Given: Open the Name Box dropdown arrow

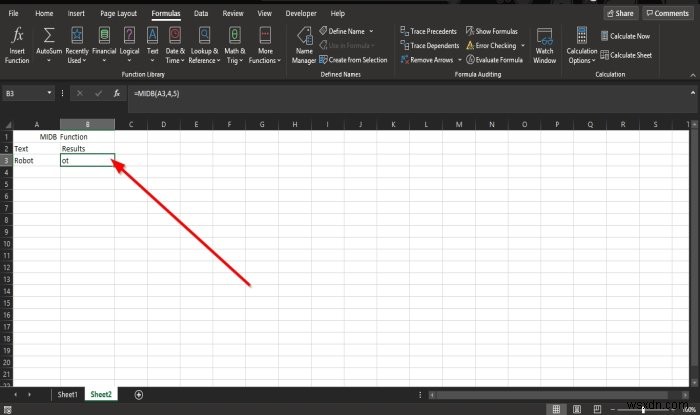Looking at the screenshot, I should (x=50, y=93).
